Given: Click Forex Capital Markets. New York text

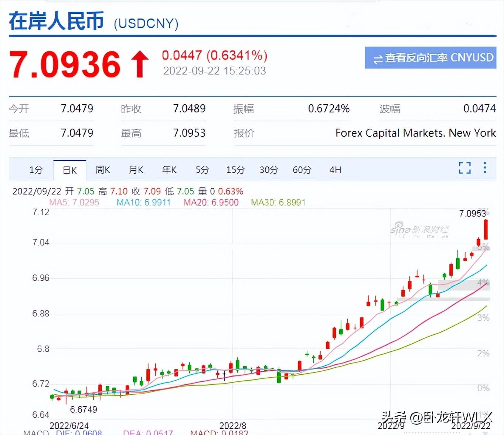Looking at the screenshot, I should click(x=416, y=133).
